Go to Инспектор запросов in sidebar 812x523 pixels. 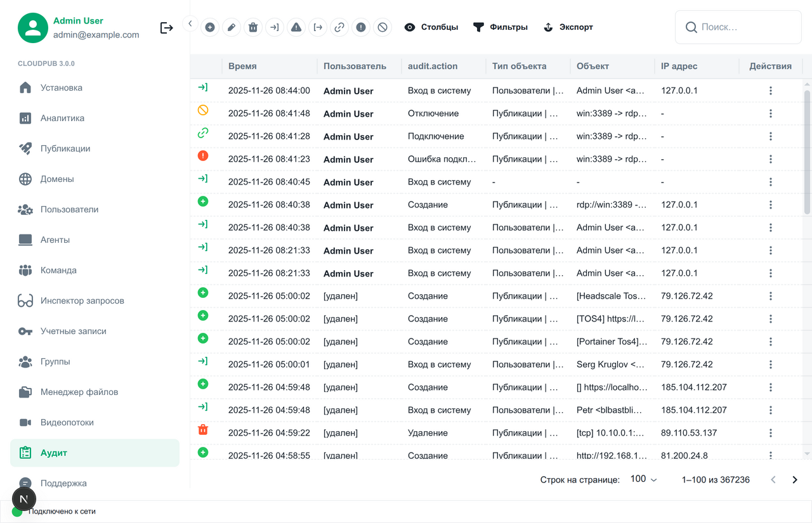click(82, 300)
